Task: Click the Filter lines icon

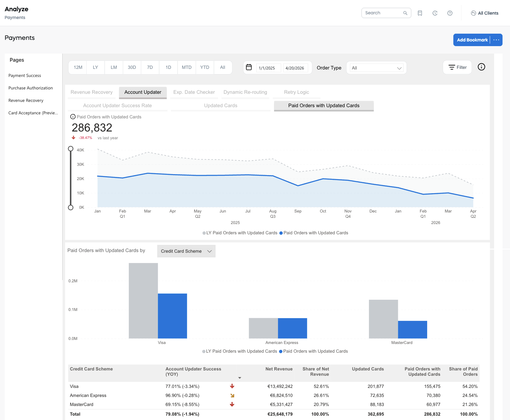Action: pyautogui.click(x=452, y=67)
